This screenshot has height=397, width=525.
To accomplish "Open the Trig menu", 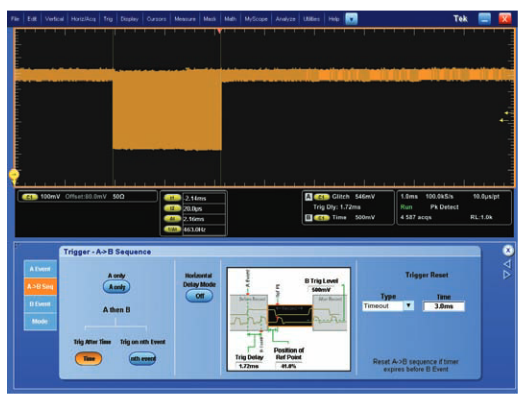I will 108,19.
